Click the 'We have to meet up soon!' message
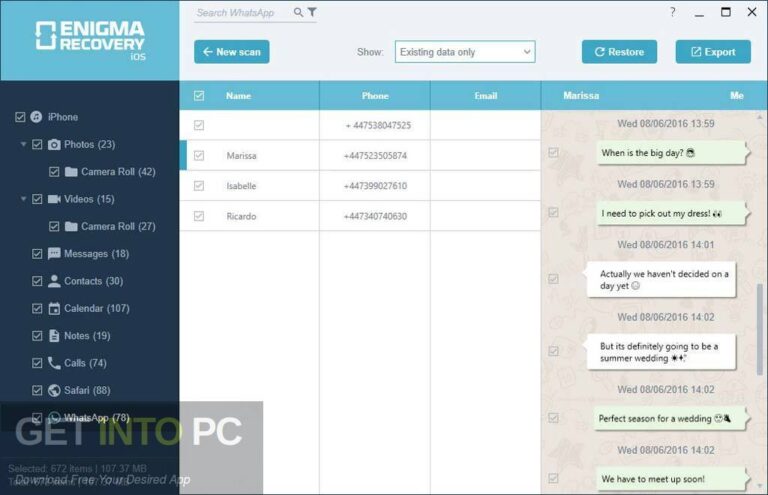 click(671, 479)
